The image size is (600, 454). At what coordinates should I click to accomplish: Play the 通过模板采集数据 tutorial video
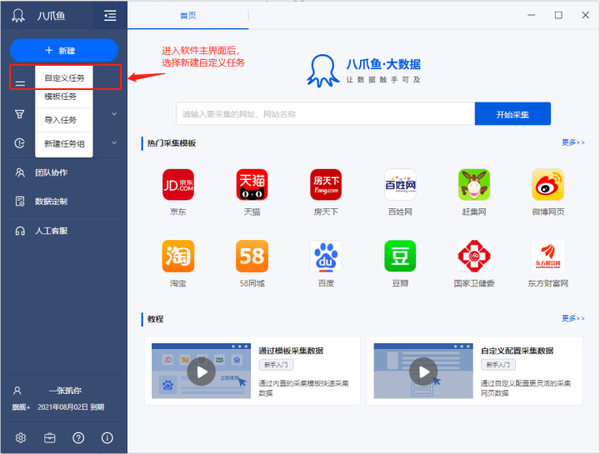pos(201,371)
